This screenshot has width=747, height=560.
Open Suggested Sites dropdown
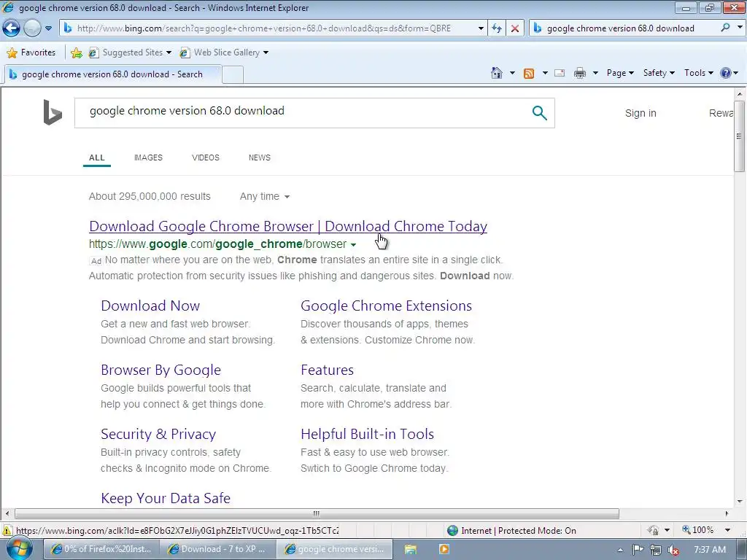pyautogui.click(x=130, y=52)
